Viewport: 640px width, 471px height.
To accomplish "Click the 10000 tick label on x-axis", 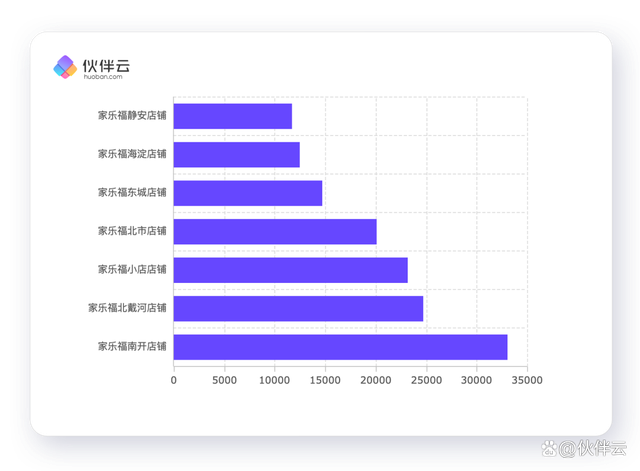I will pos(275,380).
